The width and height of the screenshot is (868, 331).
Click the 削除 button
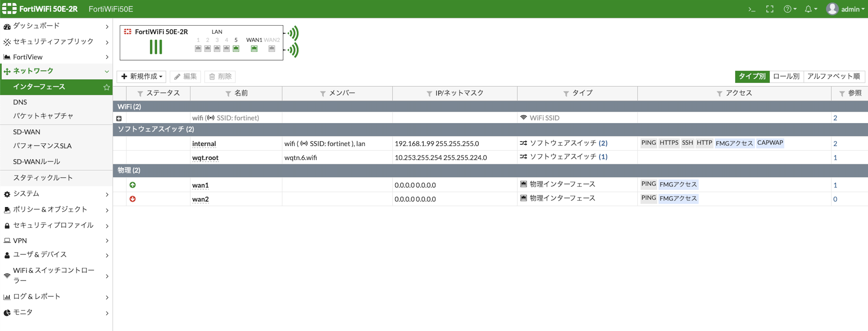(x=220, y=77)
